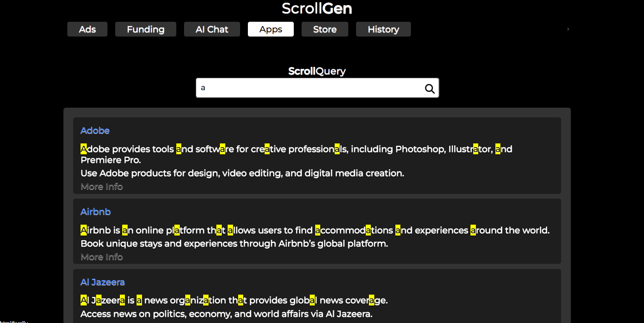
Task: Open the Funding tab
Action: pyautogui.click(x=146, y=30)
